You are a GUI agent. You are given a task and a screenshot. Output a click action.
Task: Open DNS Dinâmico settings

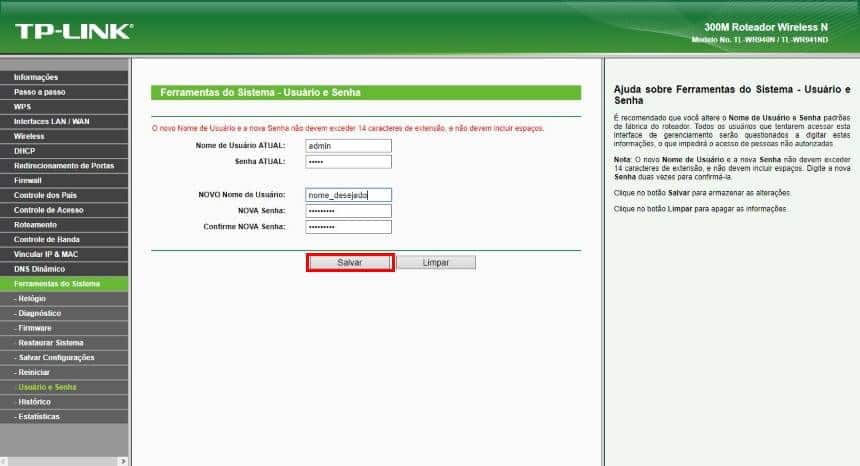pyautogui.click(x=64, y=269)
